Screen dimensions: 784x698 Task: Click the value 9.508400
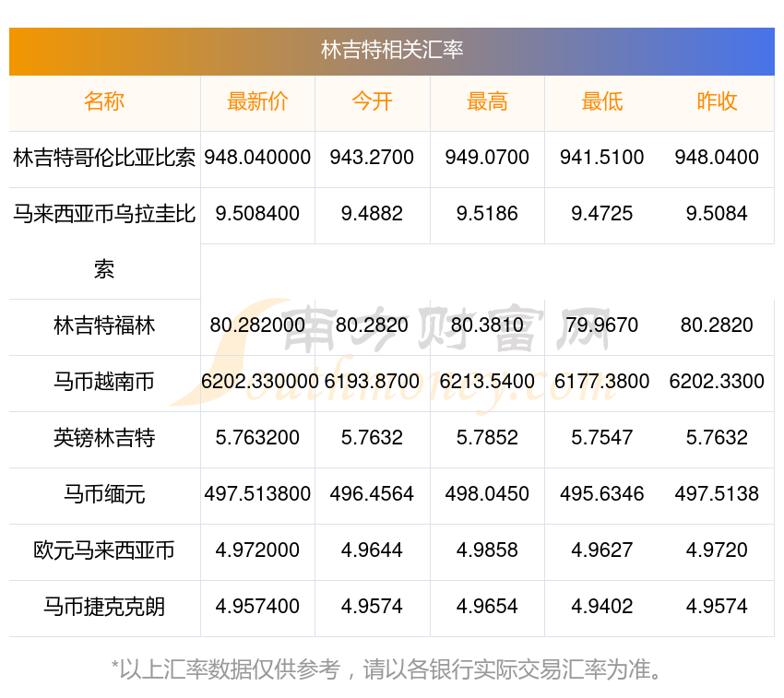[257, 214]
